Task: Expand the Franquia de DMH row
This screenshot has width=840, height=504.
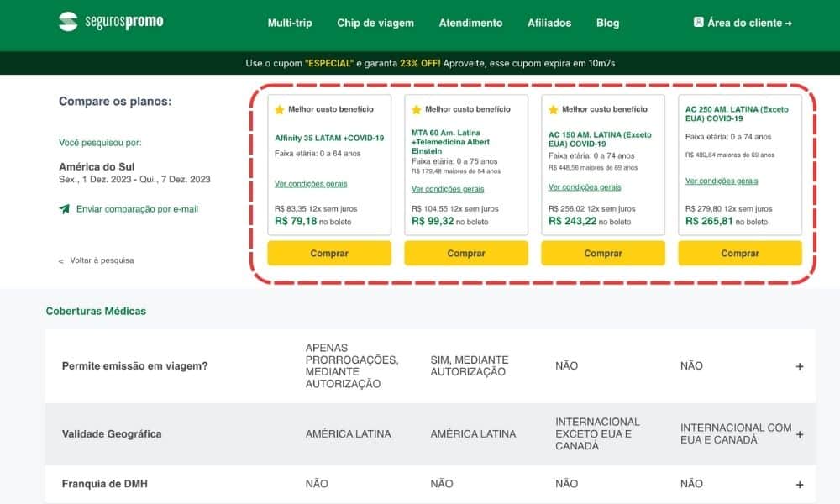Action: [x=800, y=485]
